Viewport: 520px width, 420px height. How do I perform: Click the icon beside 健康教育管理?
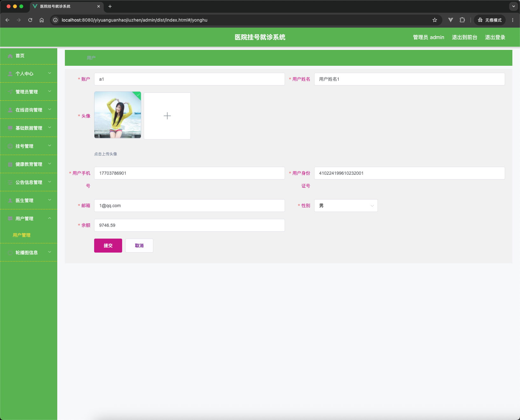tap(10, 164)
